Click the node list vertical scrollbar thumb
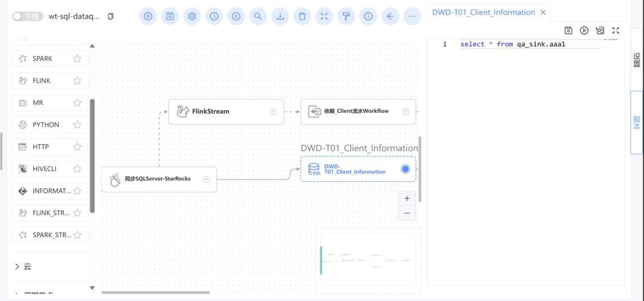 click(92, 155)
